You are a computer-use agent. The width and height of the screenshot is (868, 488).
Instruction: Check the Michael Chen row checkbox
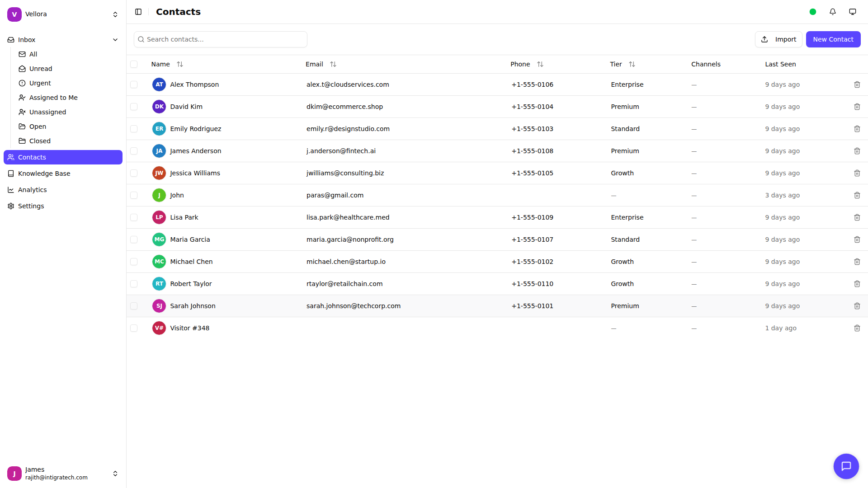[x=134, y=262]
